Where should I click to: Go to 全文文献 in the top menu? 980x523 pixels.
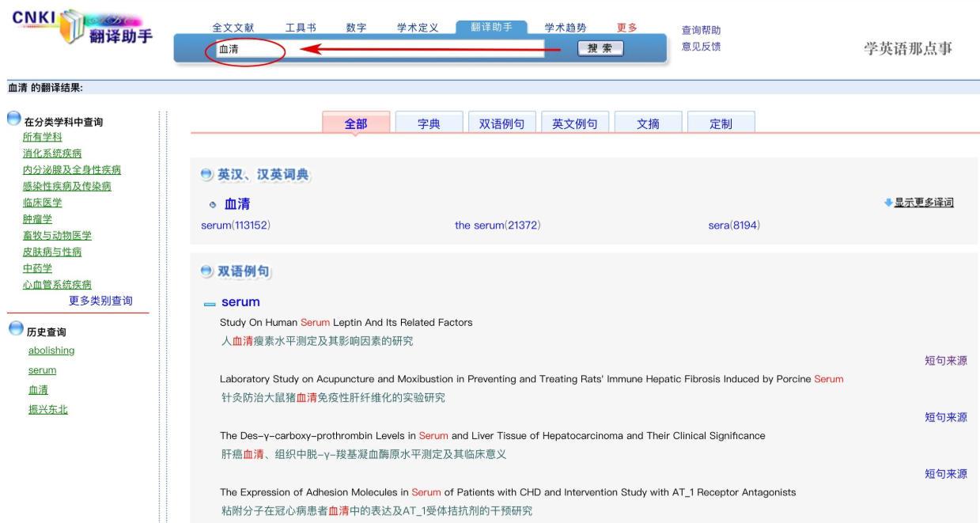[x=233, y=28]
